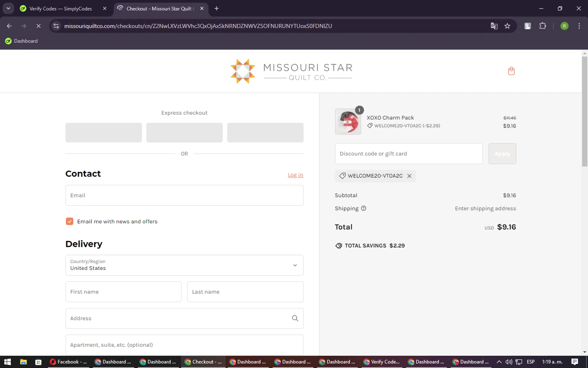Open the browser extensions puzzle icon
Viewport: 588px width, 368px height.
coord(543,26)
